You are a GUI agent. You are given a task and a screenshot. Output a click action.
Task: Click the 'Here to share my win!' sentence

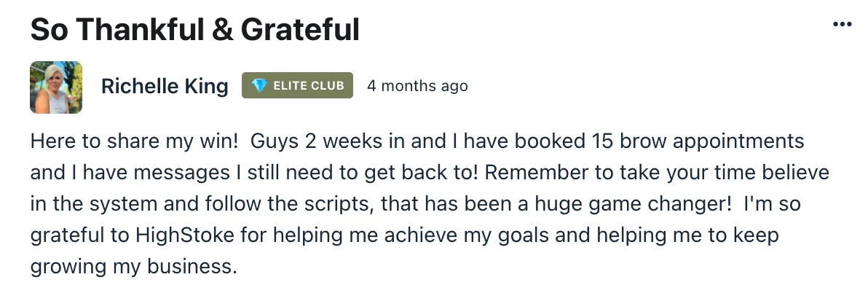134,141
